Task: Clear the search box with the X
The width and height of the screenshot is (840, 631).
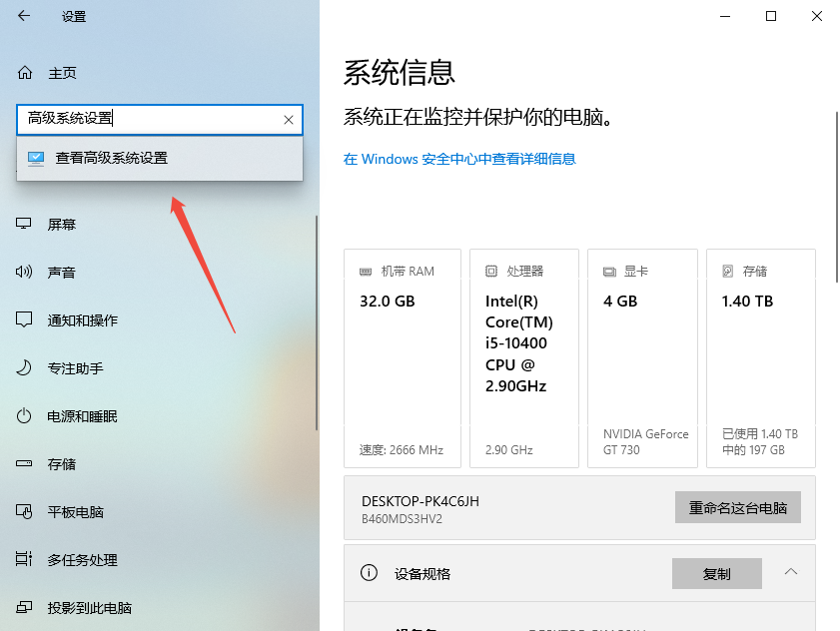Action: [289, 120]
